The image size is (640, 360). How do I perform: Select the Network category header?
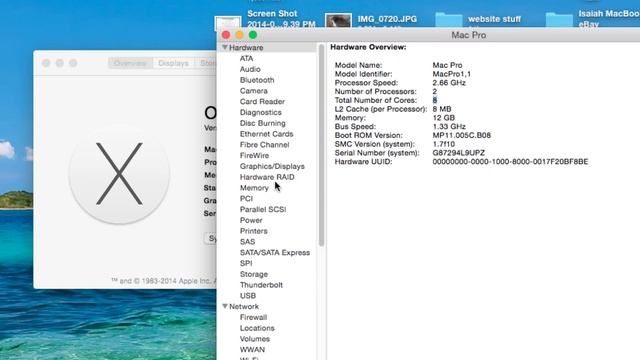[x=244, y=307]
